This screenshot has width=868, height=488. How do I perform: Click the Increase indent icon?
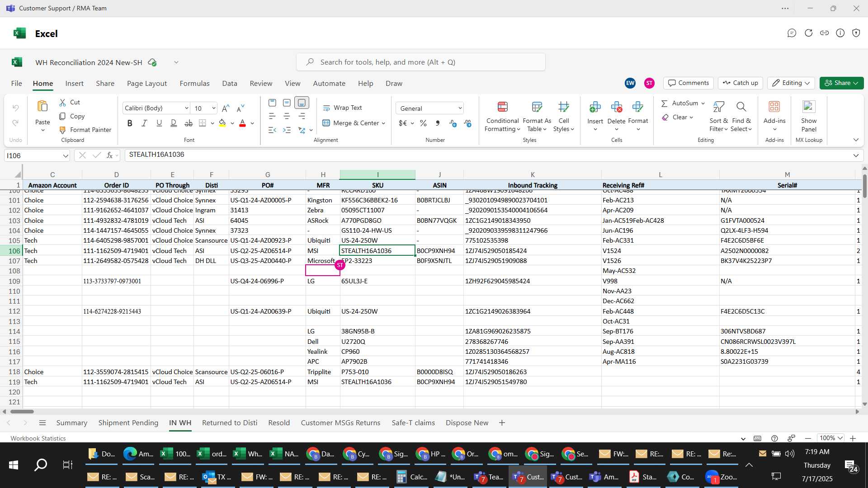point(287,130)
